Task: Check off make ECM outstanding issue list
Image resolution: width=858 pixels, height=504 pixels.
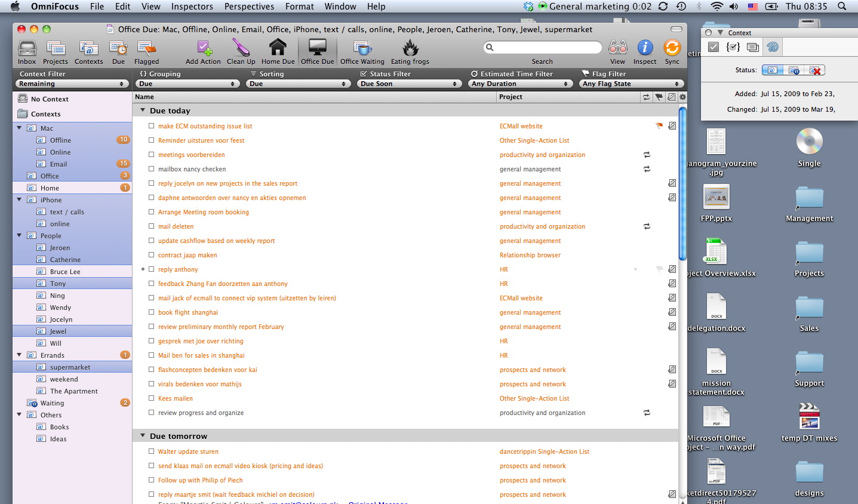Action: click(152, 126)
